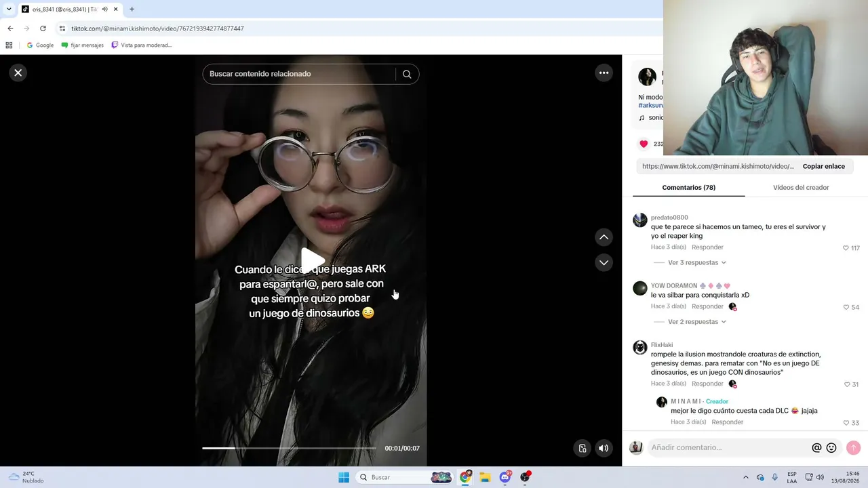
Task: Open weather widget showing 24°C Nublado
Action: coord(27,477)
